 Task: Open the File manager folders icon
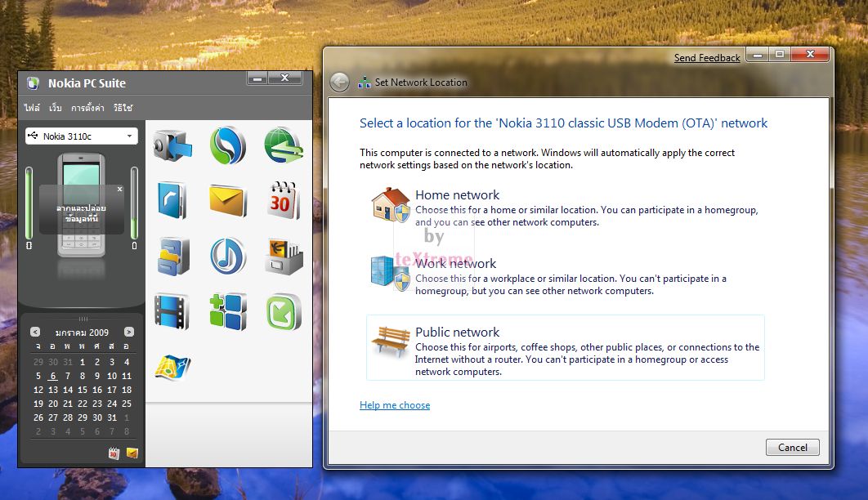click(x=172, y=256)
